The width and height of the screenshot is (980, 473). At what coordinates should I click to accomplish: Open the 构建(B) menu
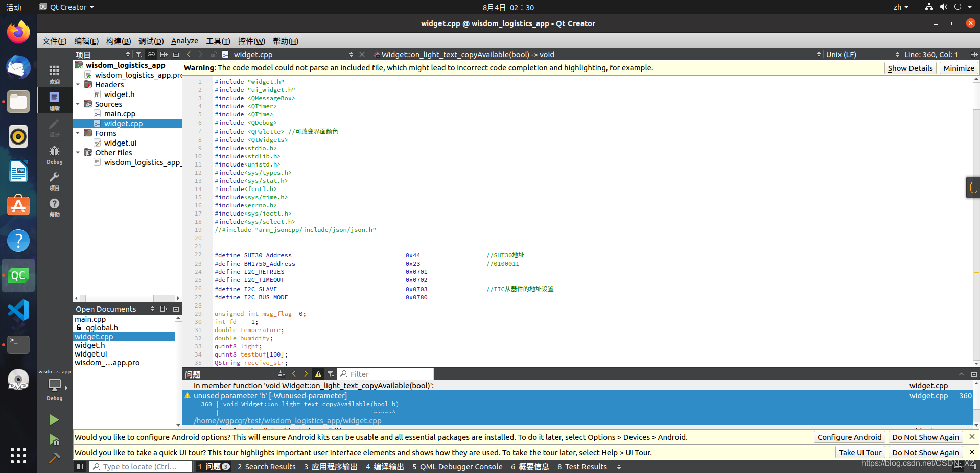coord(119,41)
